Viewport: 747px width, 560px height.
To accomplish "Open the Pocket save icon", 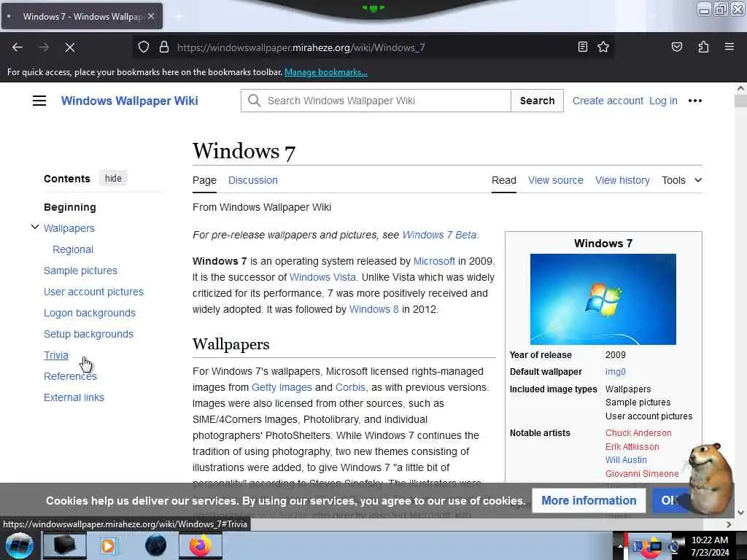I will click(676, 47).
